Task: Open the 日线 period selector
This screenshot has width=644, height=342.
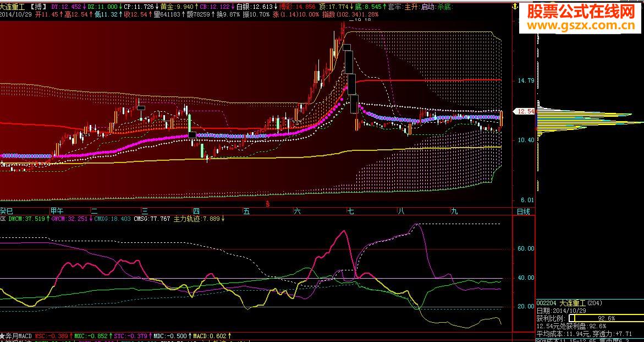Action: [x=523, y=211]
